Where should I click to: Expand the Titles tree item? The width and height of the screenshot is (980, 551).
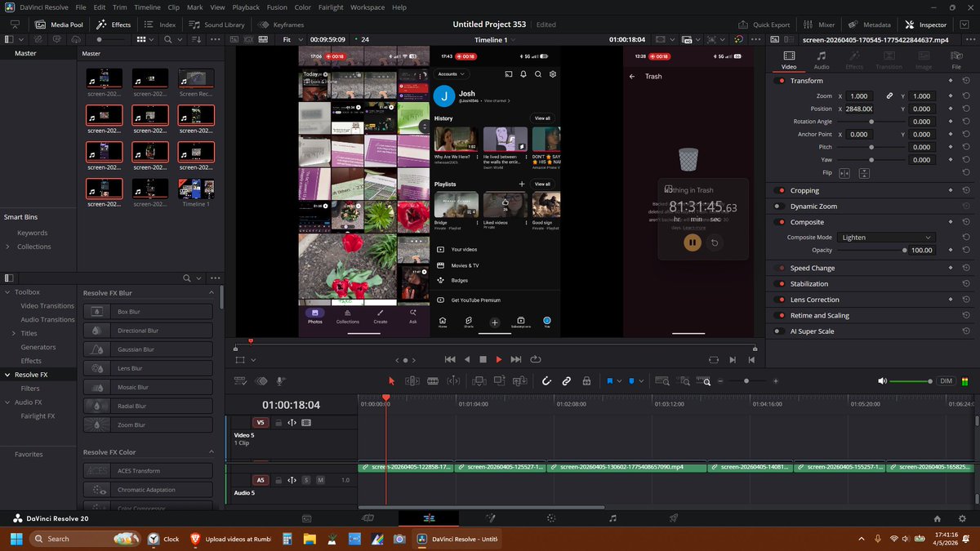point(13,333)
